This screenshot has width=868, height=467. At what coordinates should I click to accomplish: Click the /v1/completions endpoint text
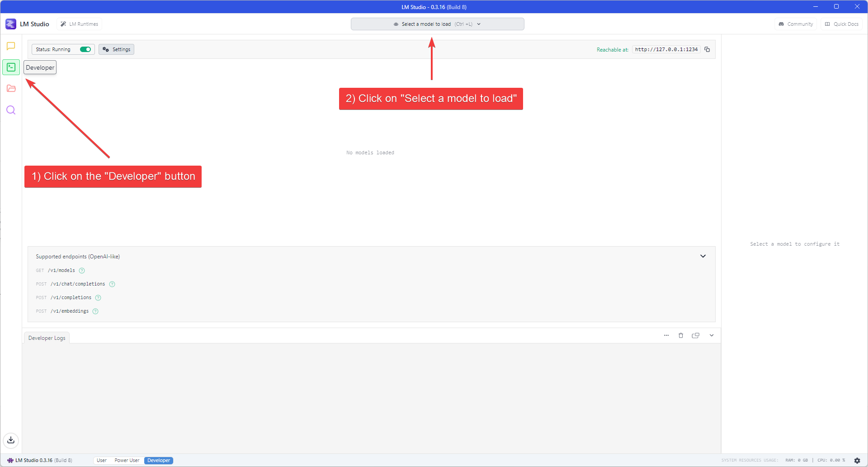click(x=71, y=298)
